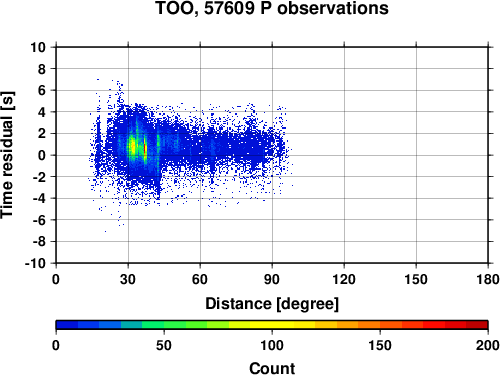Select the dark blue start of colorbar
Image resolution: width=500 pixels, height=375 pixels.
(67, 325)
